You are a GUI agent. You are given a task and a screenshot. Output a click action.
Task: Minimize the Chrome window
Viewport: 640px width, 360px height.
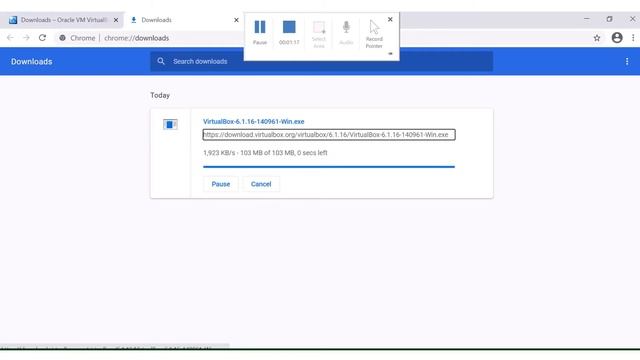(587, 19)
